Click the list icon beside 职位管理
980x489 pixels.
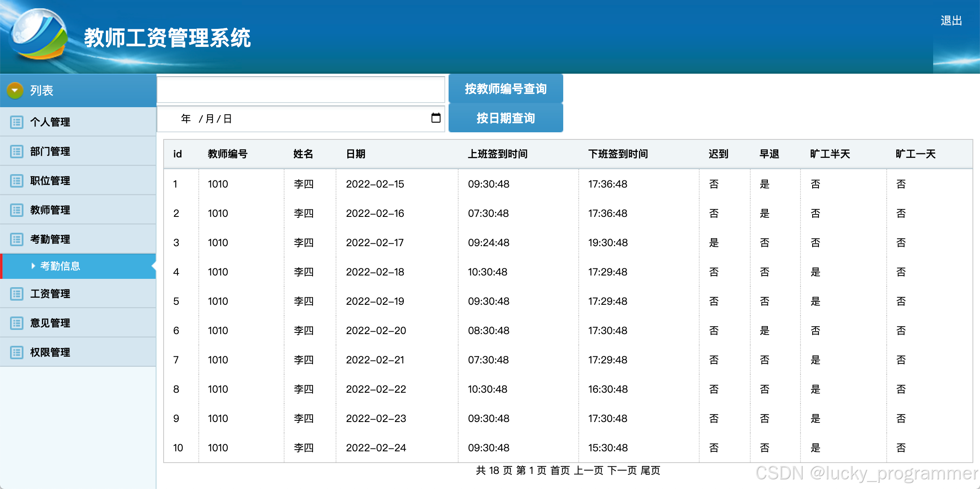(17, 180)
